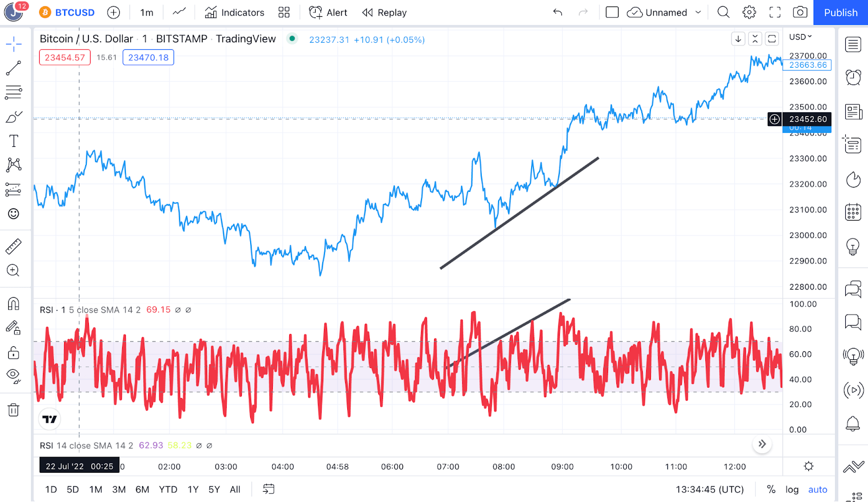Select the 5D date range
The height and width of the screenshot is (502, 868).
(x=73, y=490)
